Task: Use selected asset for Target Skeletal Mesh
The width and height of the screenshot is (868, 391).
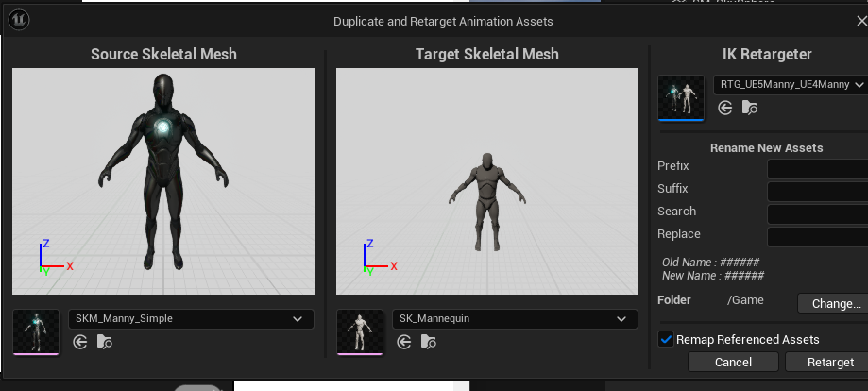Action: point(404,342)
